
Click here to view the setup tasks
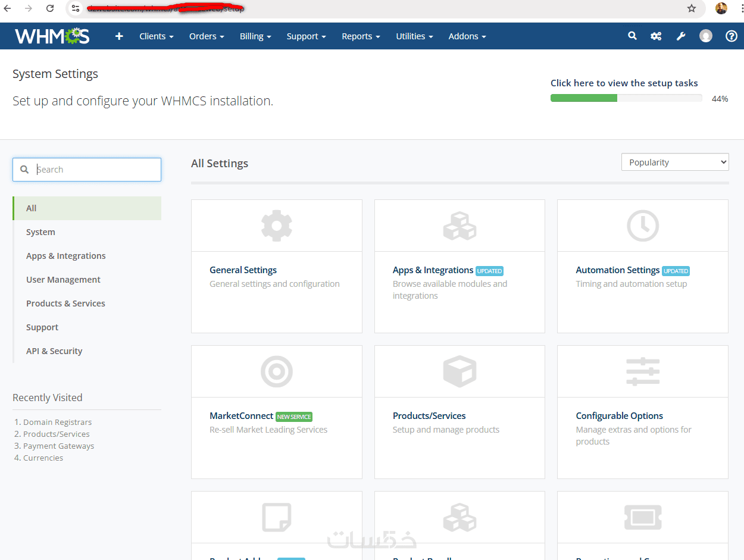(624, 83)
